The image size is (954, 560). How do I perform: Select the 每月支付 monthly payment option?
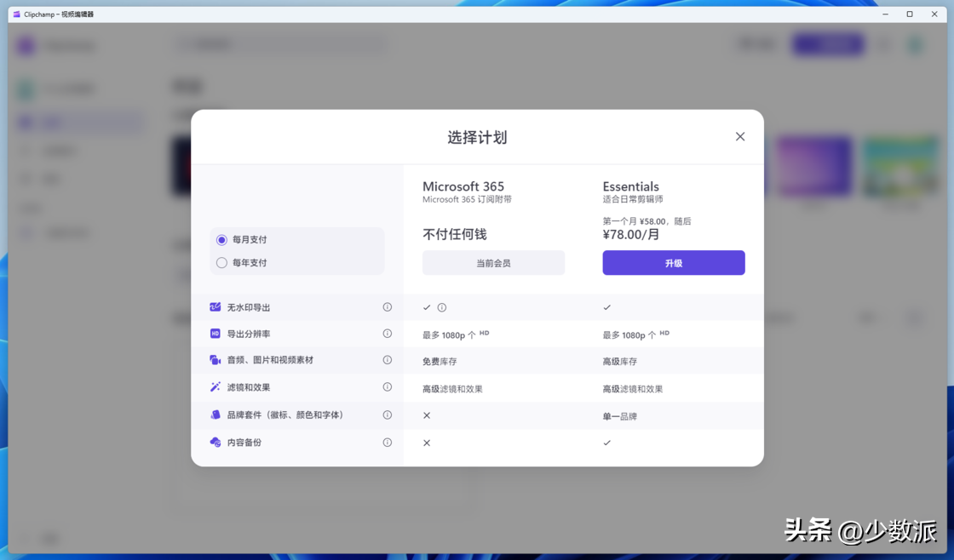click(221, 240)
